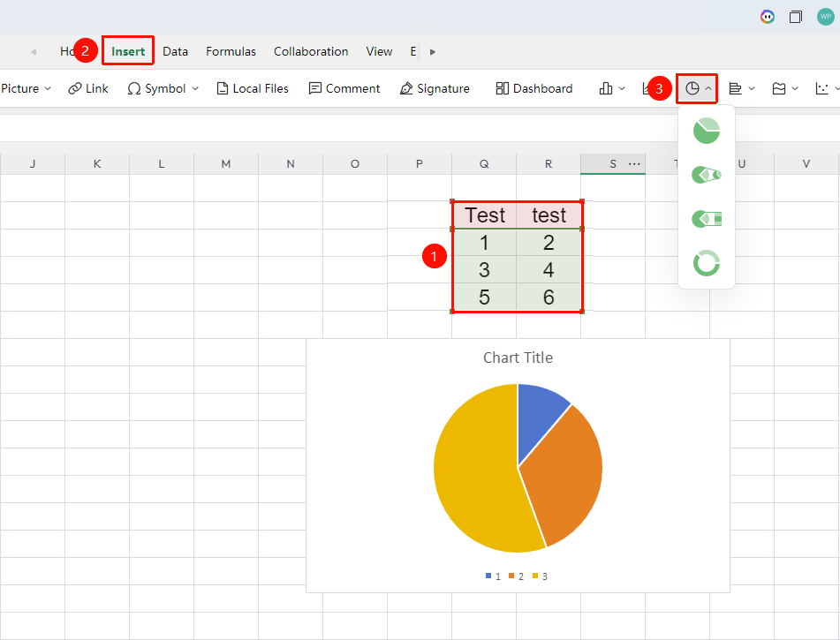Click the scatter chart icon
This screenshot has width=840, height=640.
(821, 88)
